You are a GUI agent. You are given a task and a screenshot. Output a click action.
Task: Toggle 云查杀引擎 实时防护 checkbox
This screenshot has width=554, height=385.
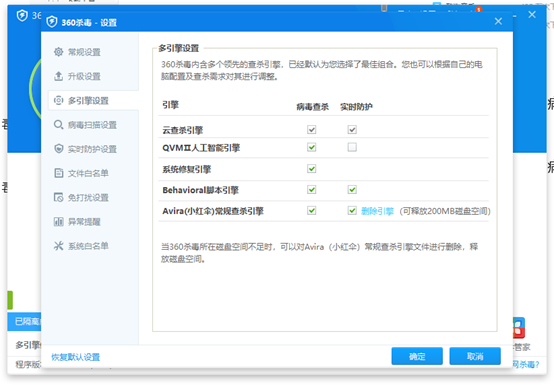[352, 130]
